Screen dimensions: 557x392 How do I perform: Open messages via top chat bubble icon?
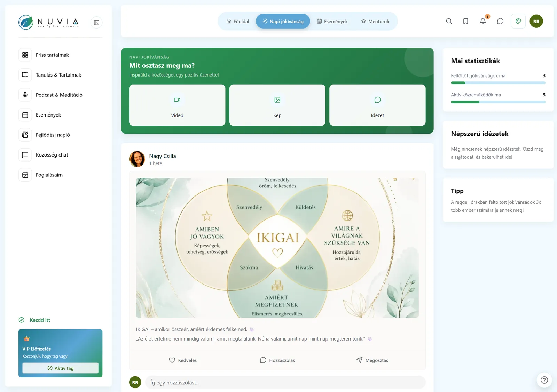[500, 21]
